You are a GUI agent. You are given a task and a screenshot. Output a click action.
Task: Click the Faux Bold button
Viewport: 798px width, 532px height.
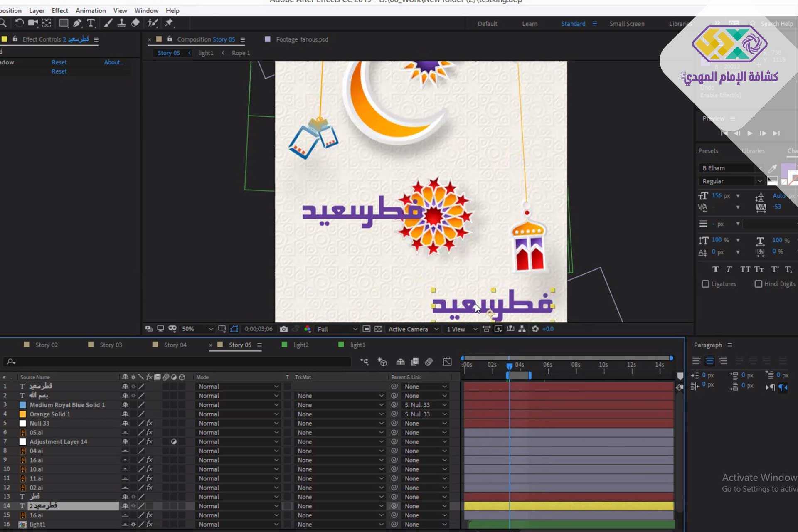coord(715,269)
